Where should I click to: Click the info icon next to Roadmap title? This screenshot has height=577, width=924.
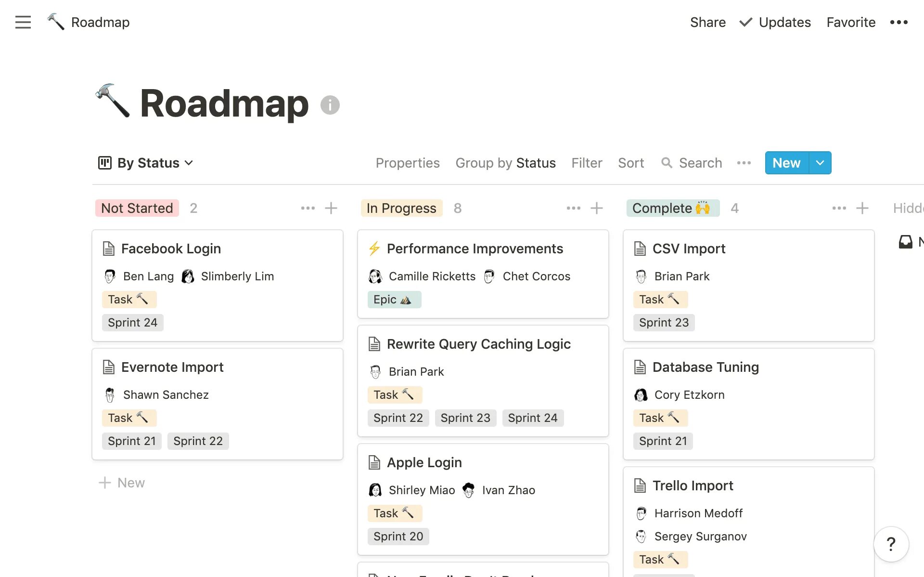click(x=330, y=105)
